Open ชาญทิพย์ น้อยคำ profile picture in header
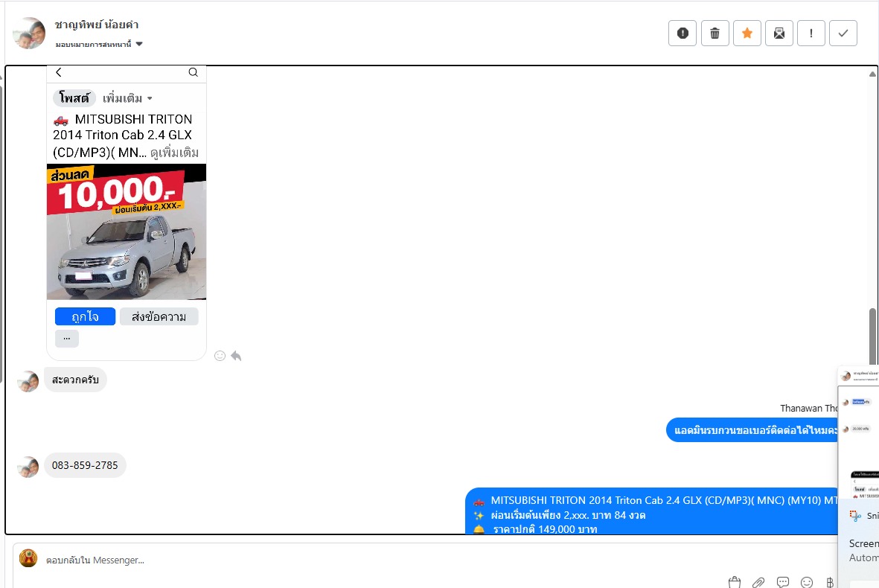Viewport: 879px width, 588px height. [29, 33]
